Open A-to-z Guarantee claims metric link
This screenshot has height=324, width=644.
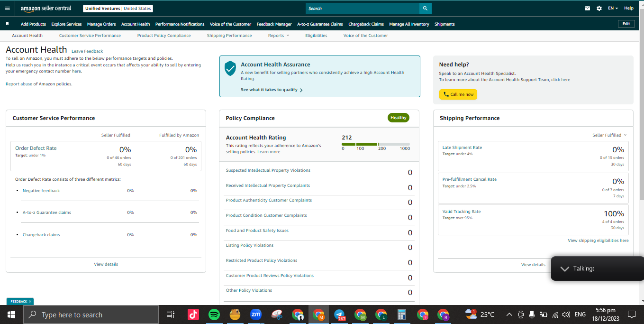(47, 213)
